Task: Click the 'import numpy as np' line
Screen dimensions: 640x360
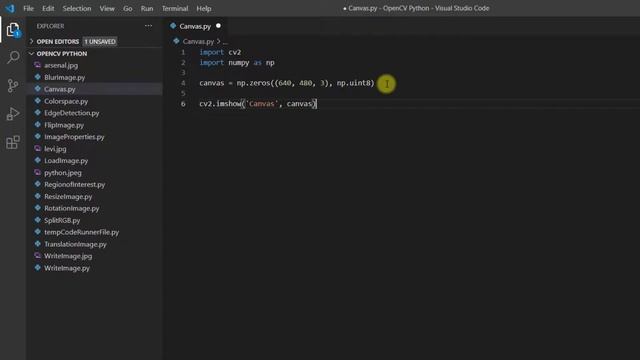Action: (237, 62)
